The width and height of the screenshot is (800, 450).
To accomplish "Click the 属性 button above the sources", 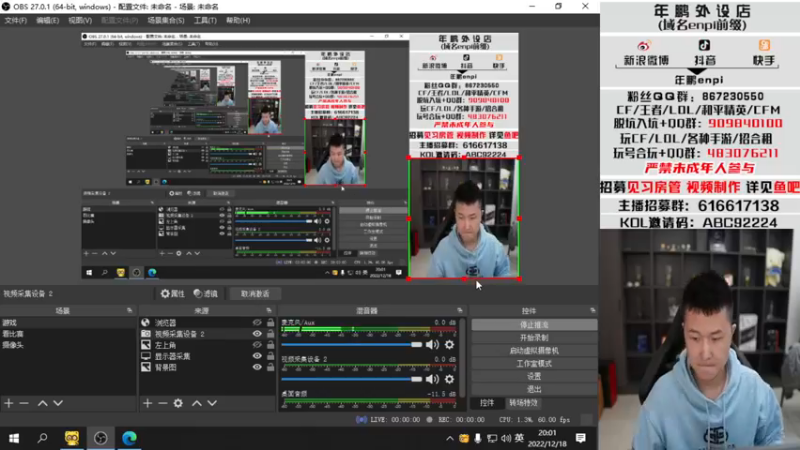I will point(173,294).
